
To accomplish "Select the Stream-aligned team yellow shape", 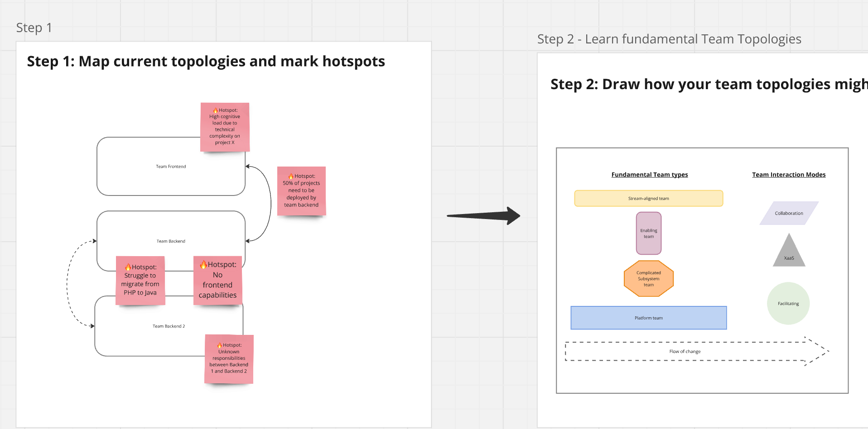I will 649,198.
